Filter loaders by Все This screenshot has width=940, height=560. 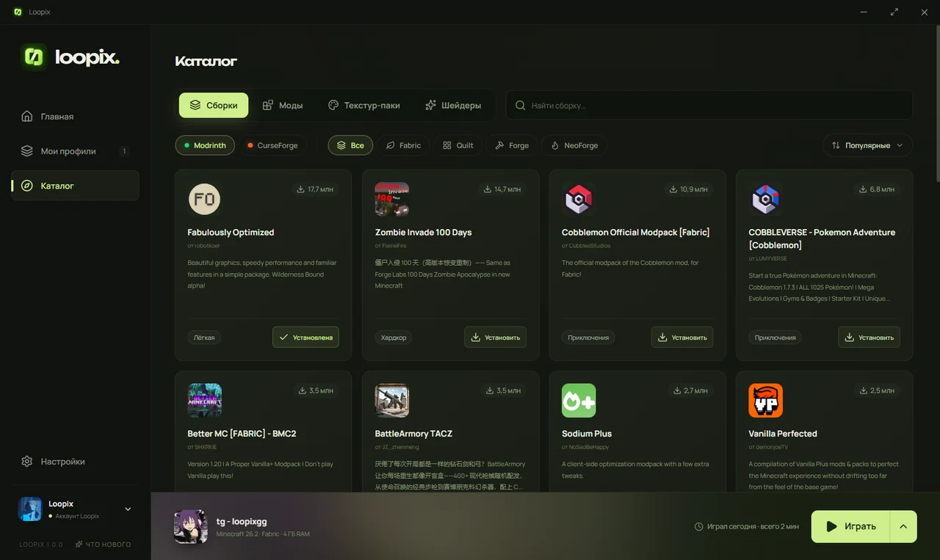click(350, 145)
